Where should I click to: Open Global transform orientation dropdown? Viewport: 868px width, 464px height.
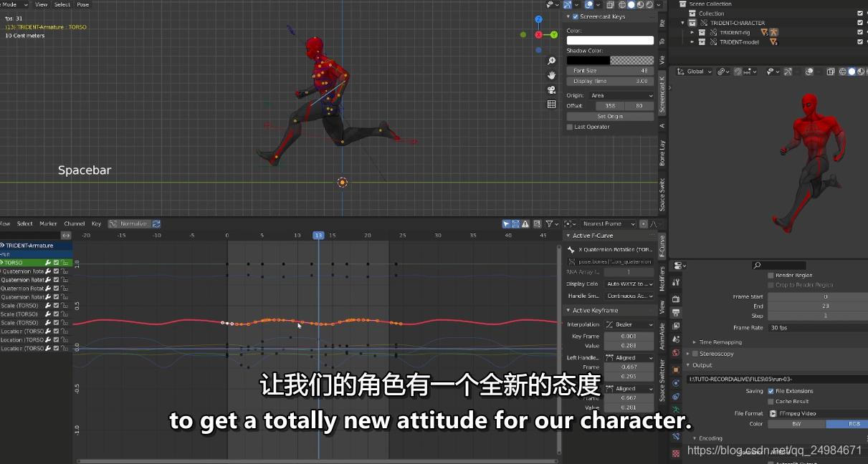(694, 72)
